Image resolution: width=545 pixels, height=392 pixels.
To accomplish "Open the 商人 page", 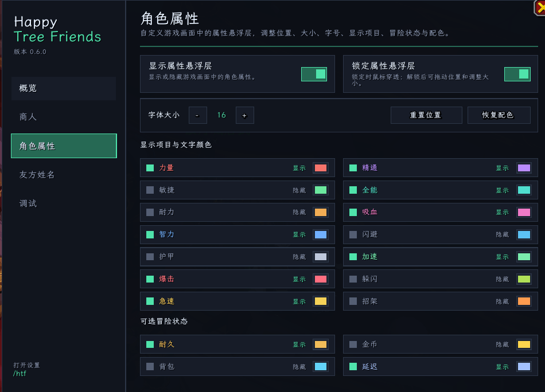I will click(x=64, y=117).
